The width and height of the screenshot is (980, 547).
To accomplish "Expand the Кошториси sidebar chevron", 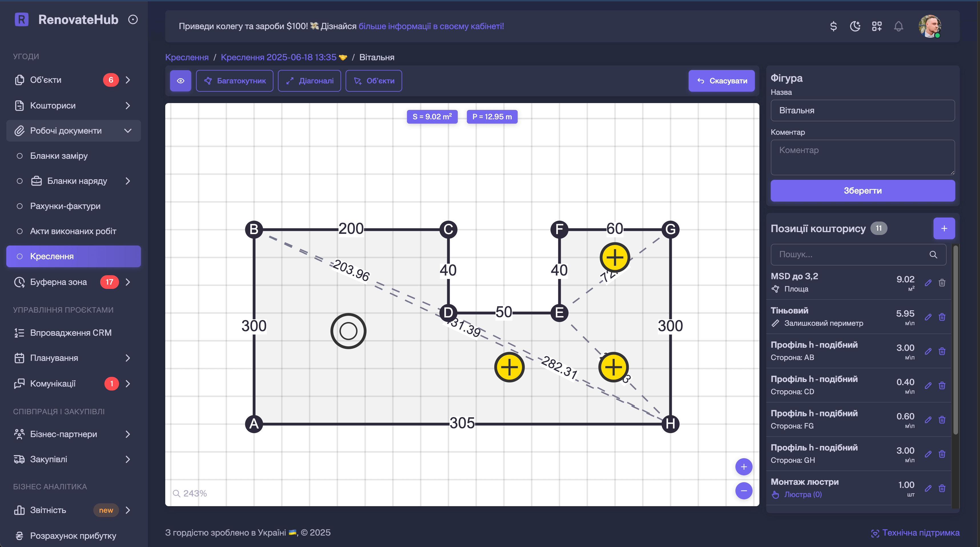I will pos(128,105).
